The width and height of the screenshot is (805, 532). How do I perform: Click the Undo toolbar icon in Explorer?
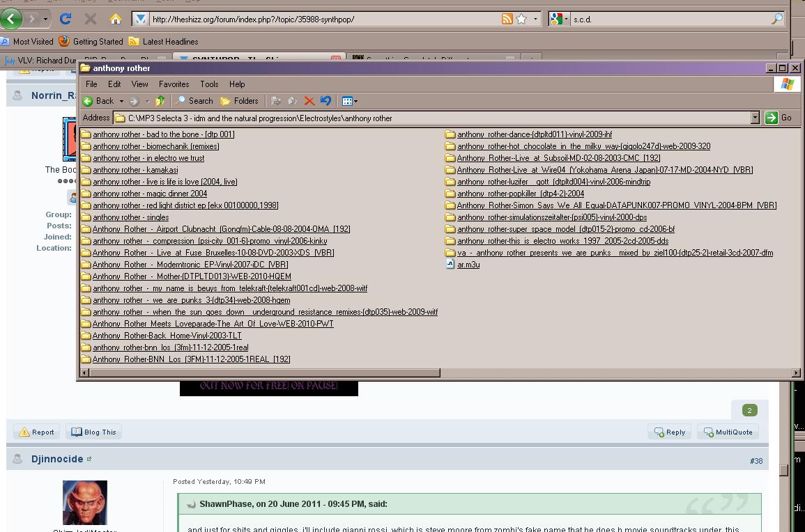click(x=325, y=101)
